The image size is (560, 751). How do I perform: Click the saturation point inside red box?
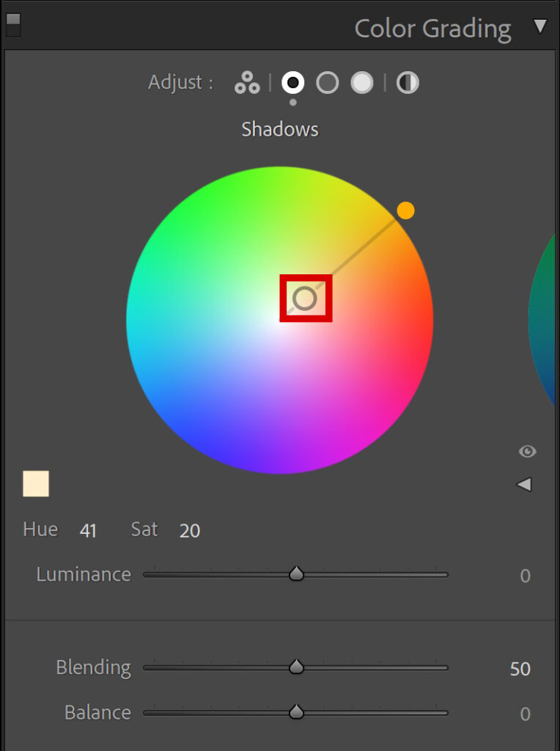305,298
